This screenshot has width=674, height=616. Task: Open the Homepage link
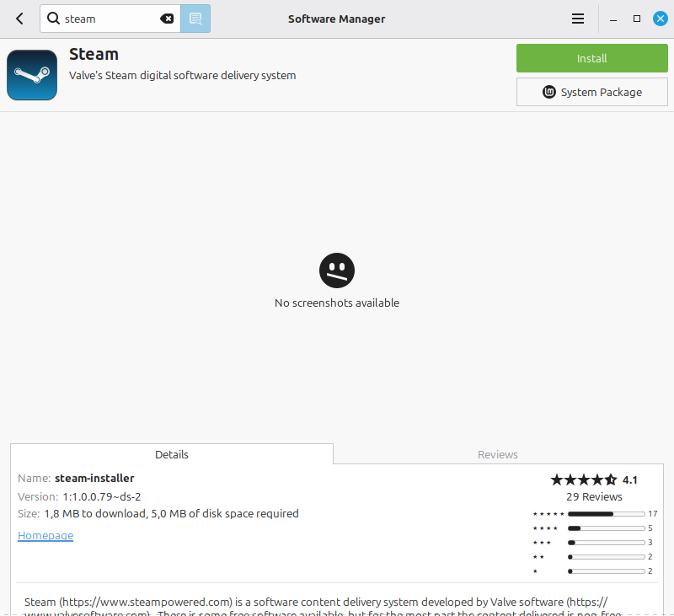(x=45, y=535)
